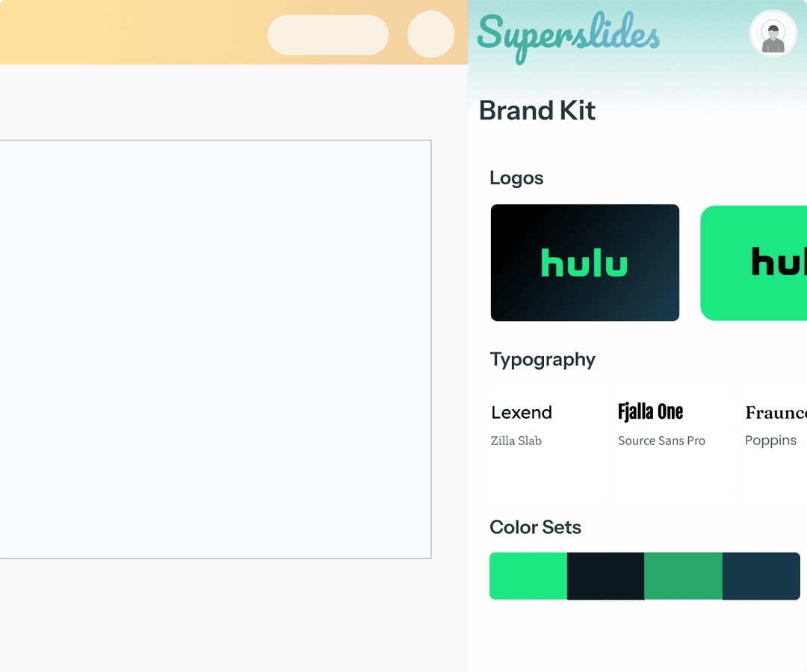Choose the Fjalla One heading font

[x=650, y=411]
